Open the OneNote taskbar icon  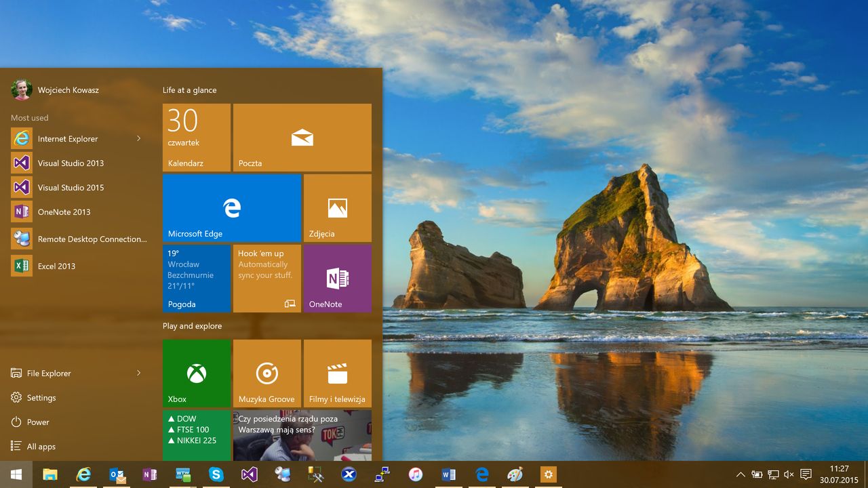150,474
